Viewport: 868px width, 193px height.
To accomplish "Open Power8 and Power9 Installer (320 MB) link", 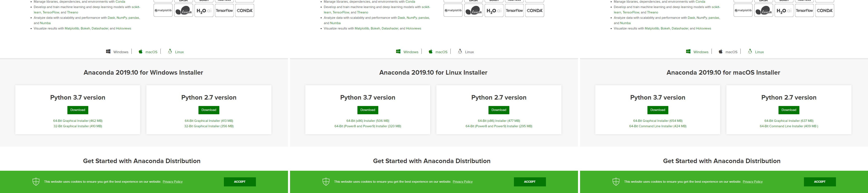I will point(368,126).
